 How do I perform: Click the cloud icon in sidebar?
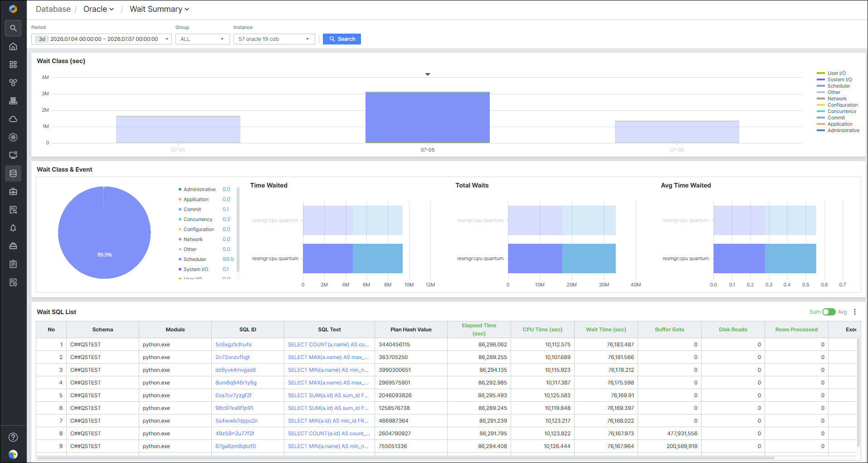click(x=13, y=119)
